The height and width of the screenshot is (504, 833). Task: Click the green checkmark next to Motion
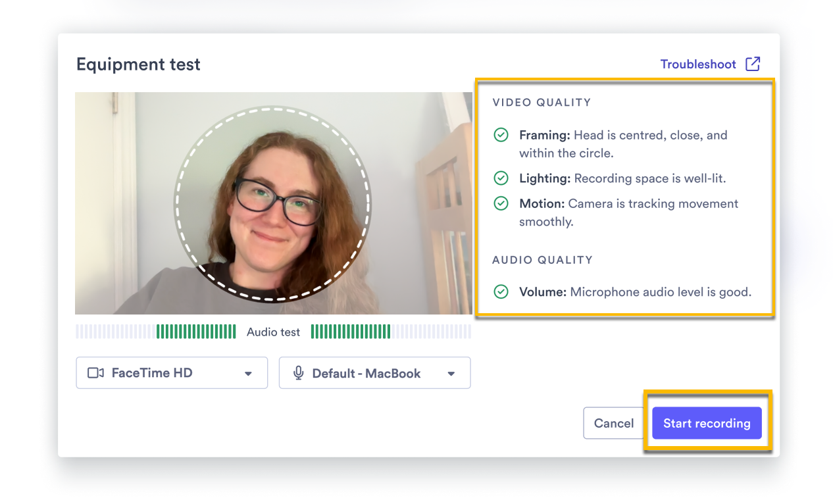tap(501, 203)
